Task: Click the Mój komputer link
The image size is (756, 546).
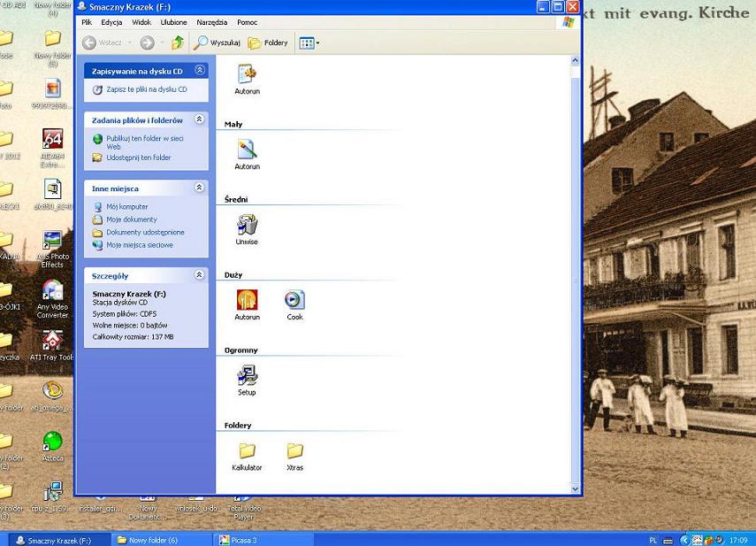Action: click(126, 206)
